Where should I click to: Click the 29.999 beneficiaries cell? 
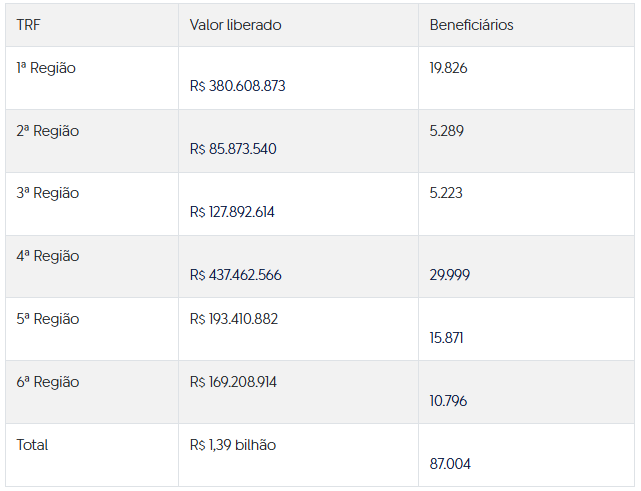(x=450, y=275)
